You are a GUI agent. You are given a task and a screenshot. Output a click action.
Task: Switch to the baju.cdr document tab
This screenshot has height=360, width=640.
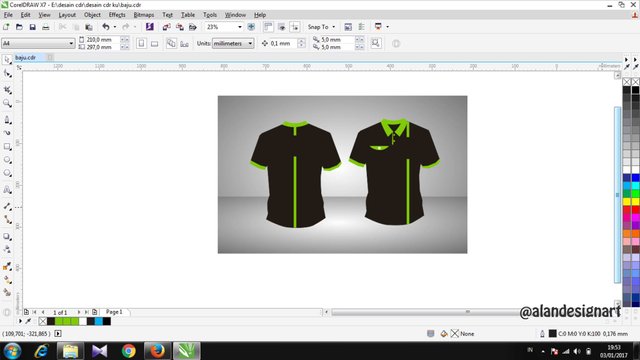click(x=25, y=58)
